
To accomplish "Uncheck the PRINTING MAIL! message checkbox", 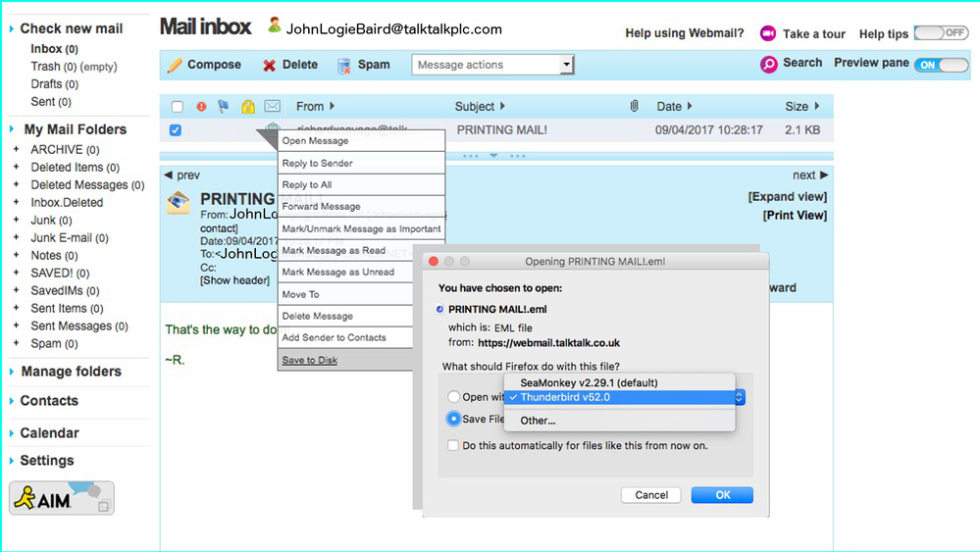I will tap(176, 129).
